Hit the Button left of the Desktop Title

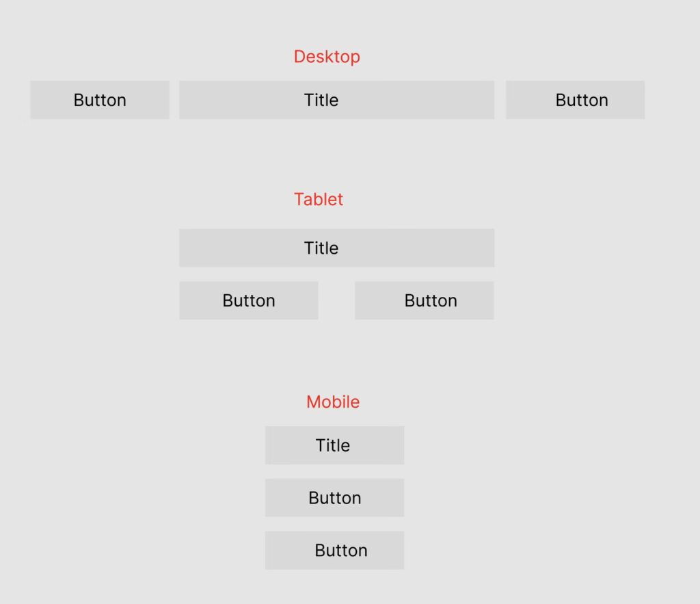100,100
